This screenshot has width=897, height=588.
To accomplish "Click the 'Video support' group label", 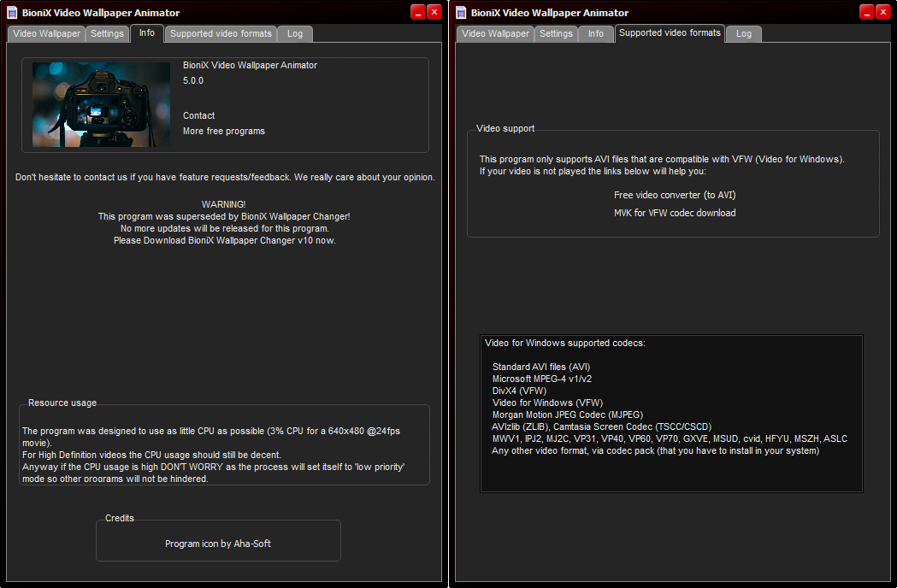I will coord(505,128).
